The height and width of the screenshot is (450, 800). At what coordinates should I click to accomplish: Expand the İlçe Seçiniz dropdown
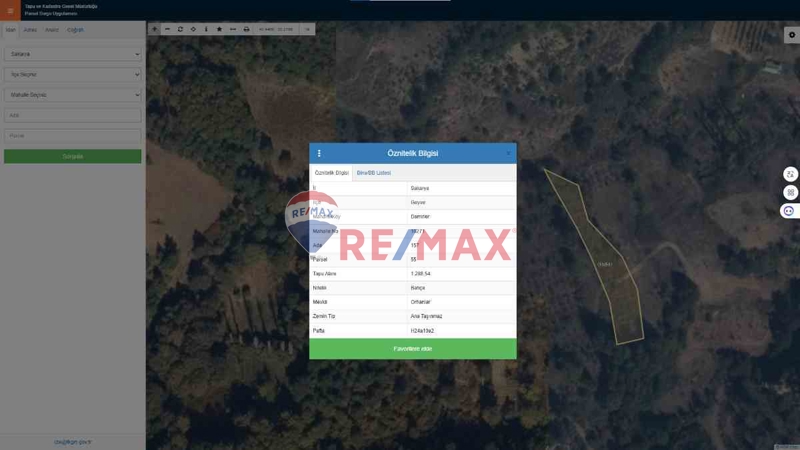pos(72,74)
